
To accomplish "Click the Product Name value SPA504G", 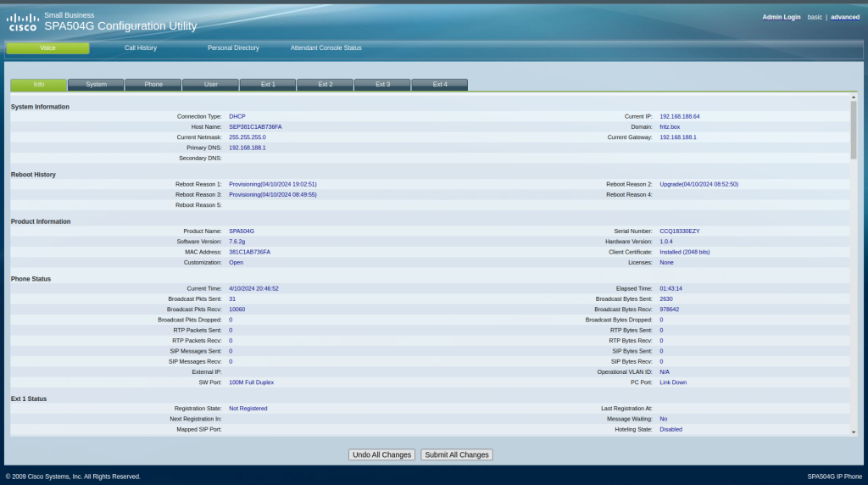I will coord(242,231).
